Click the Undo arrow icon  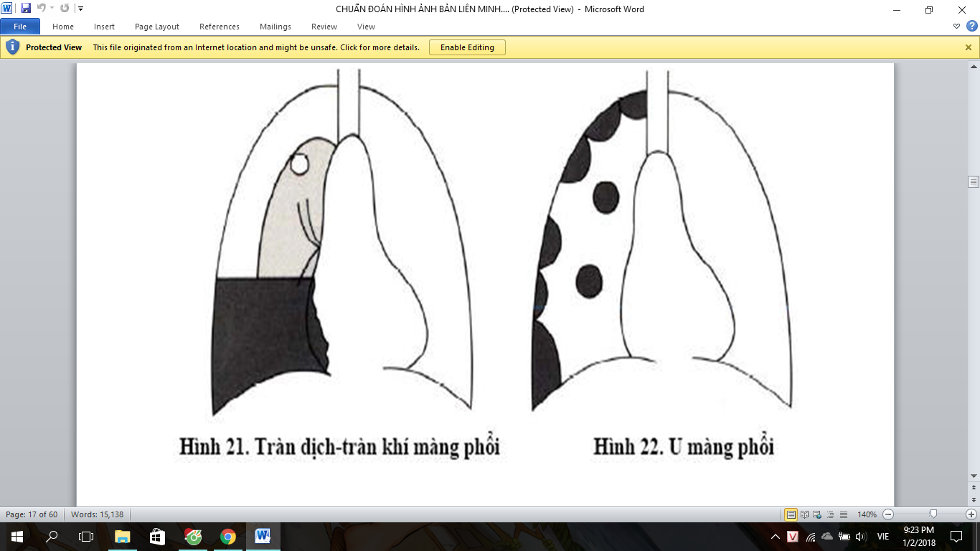point(41,9)
